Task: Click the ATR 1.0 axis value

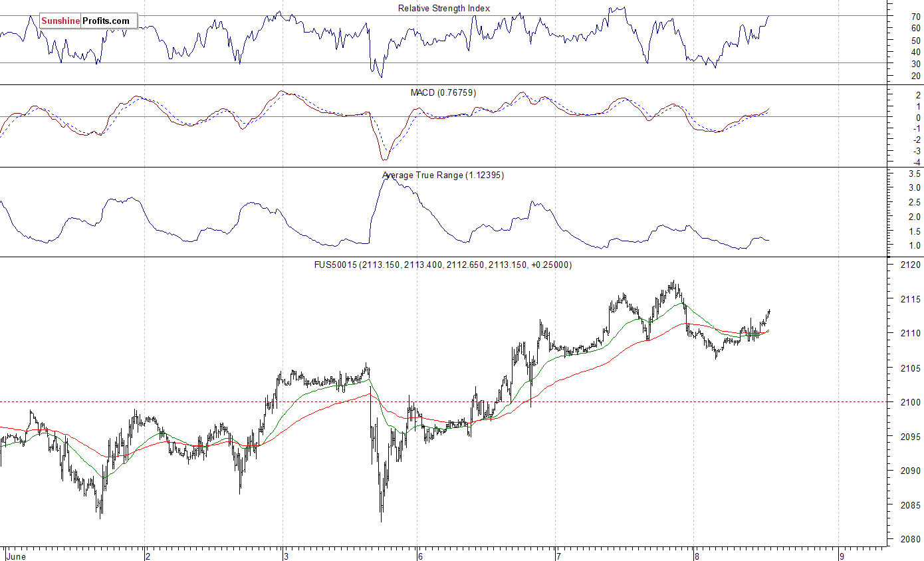Action: pos(913,246)
